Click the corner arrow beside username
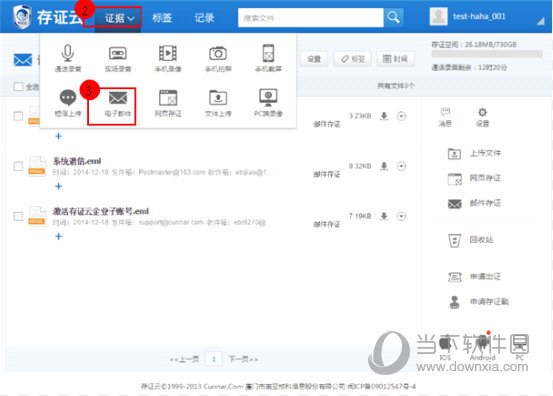Image resolution: width=553 pixels, height=396 pixels. (x=541, y=21)
